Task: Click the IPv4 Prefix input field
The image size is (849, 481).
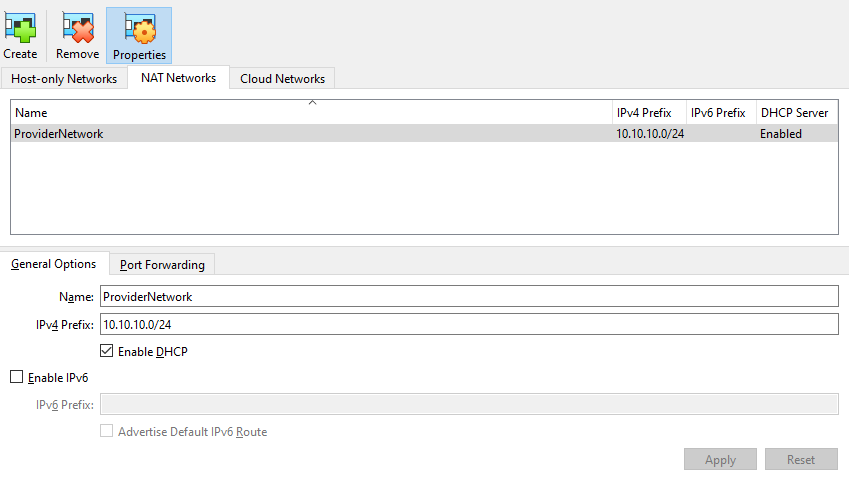Action: click(x=468, y=324)
